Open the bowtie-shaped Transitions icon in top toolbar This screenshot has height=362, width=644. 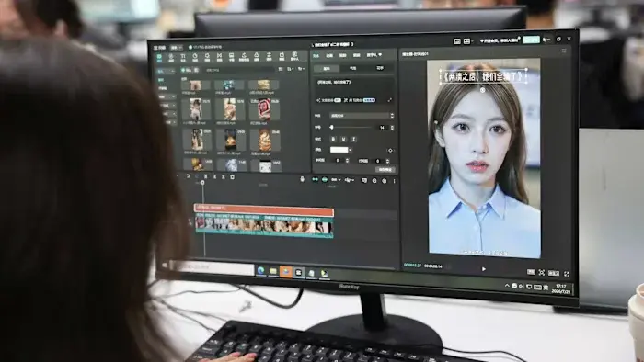coord(219,57)
